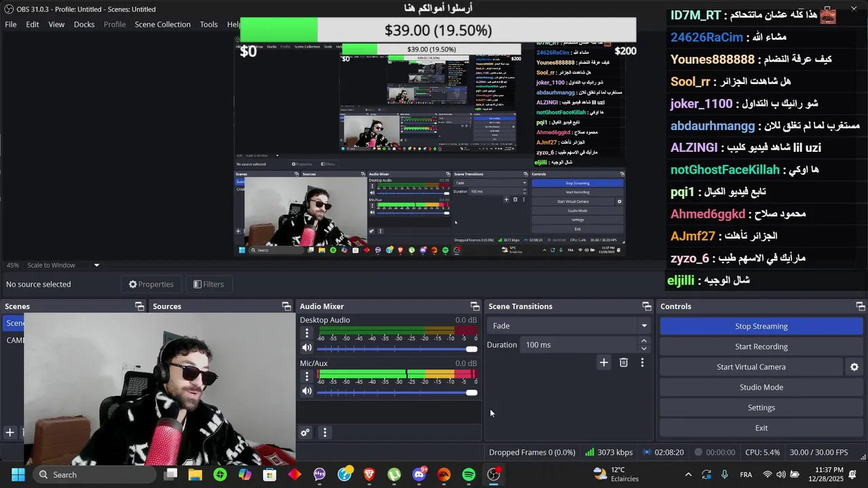Screen dimensions: 868x488
Task: Open Task View on the taskbar
Action: pyautogui.click(x=170, y=474)
